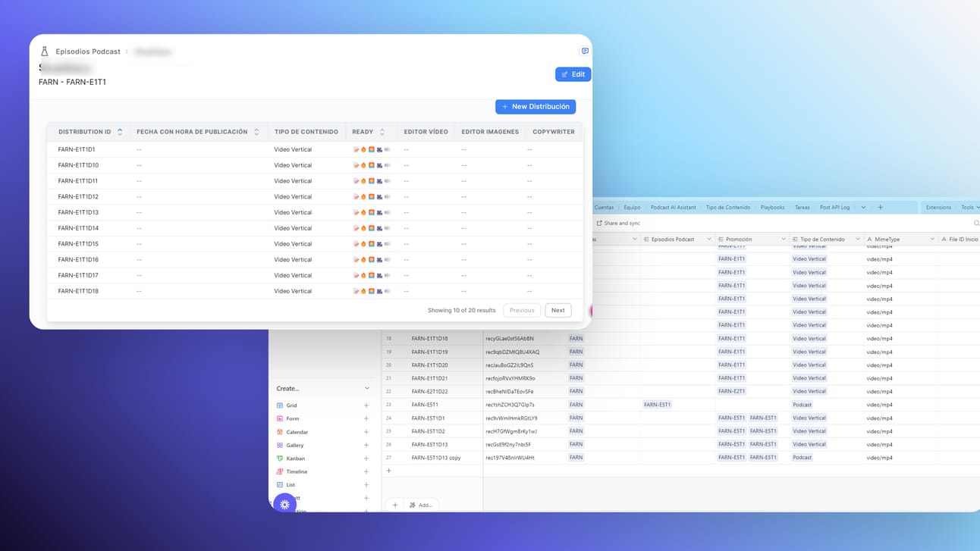
Task: Click the Edit button
Action: click(573, 74)
